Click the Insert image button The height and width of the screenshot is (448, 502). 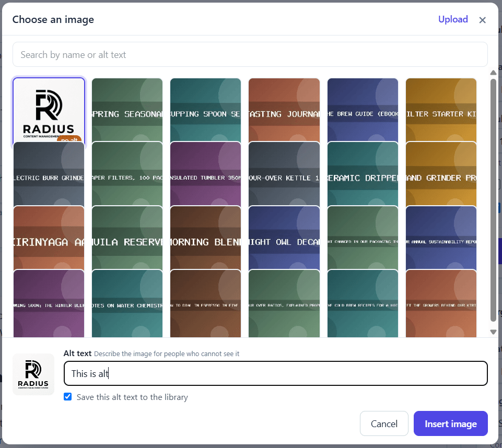click(x=450, y=423)
